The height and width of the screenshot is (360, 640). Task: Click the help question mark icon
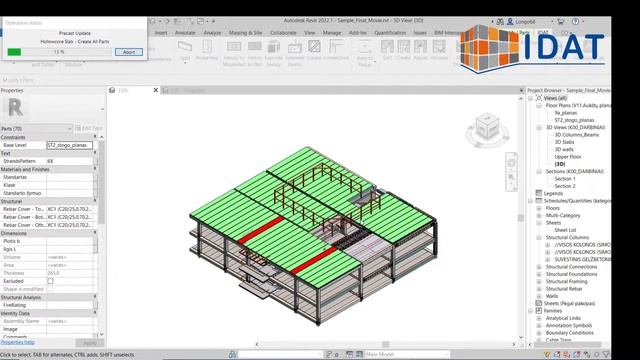click(575, 21)
